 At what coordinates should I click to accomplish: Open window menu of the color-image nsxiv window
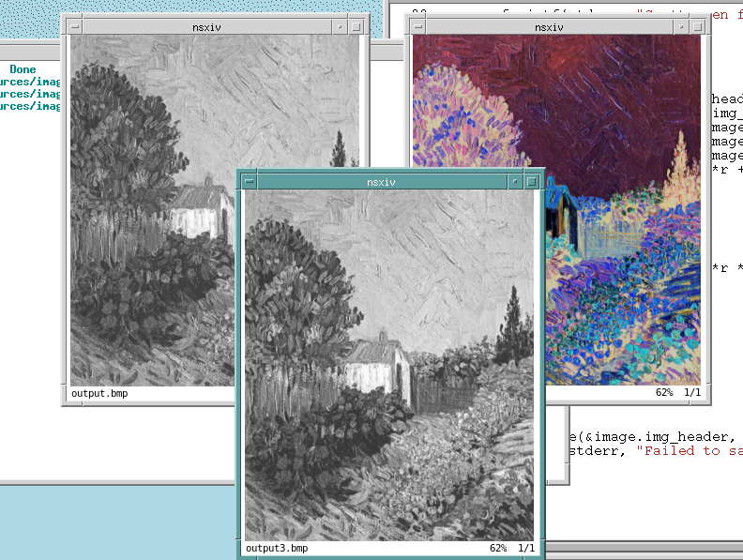point(417,27)
